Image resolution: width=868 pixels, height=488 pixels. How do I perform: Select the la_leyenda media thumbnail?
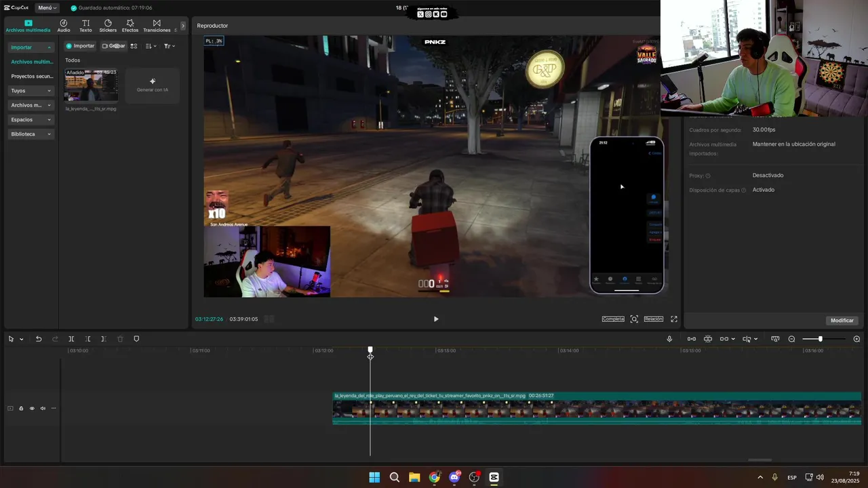[91, 85]
